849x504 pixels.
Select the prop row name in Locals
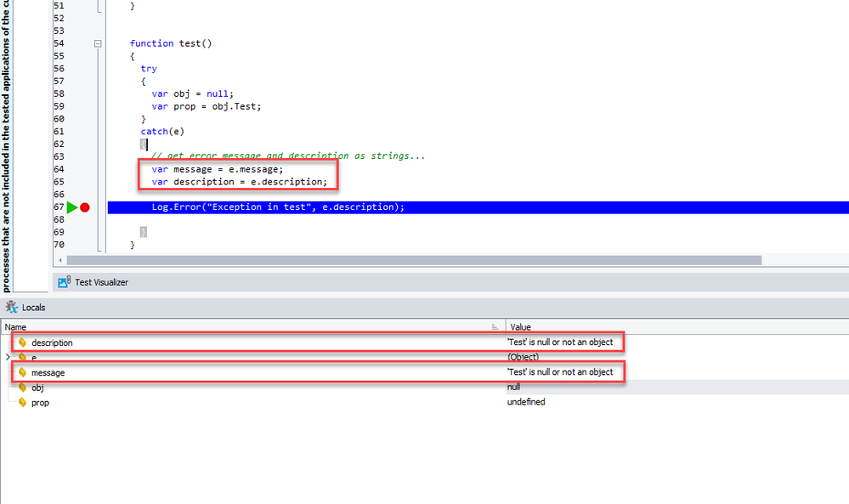[40, 402]
